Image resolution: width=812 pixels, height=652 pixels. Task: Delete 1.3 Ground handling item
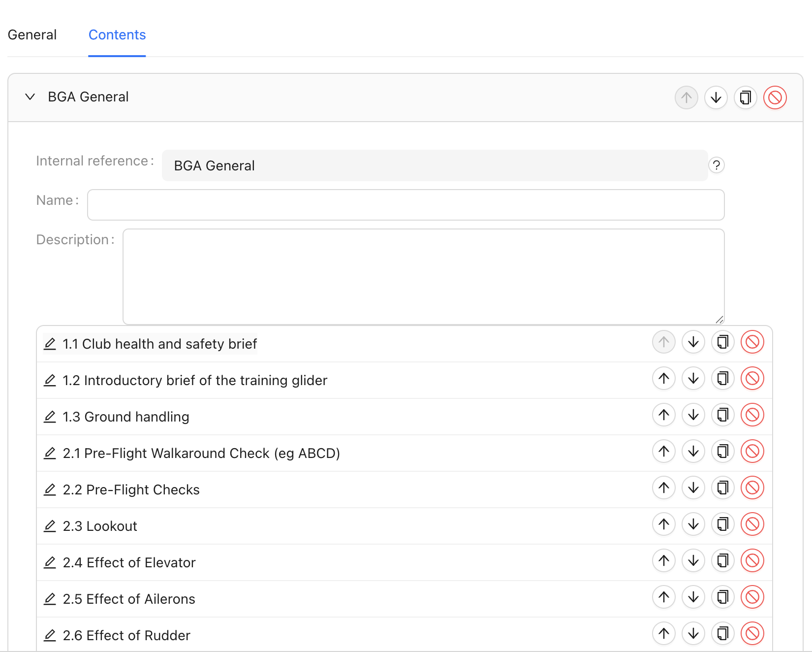tap(752, 415)
